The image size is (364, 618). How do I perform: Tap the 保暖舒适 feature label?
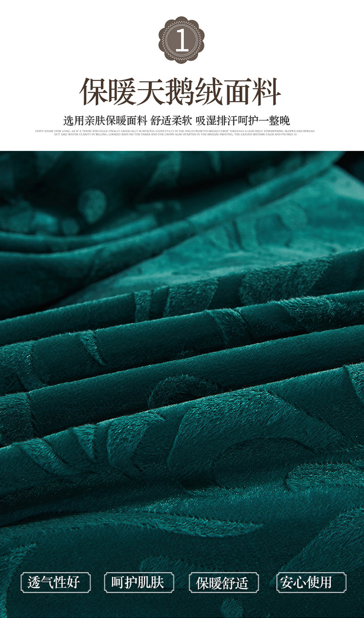(x=224, y=583)
